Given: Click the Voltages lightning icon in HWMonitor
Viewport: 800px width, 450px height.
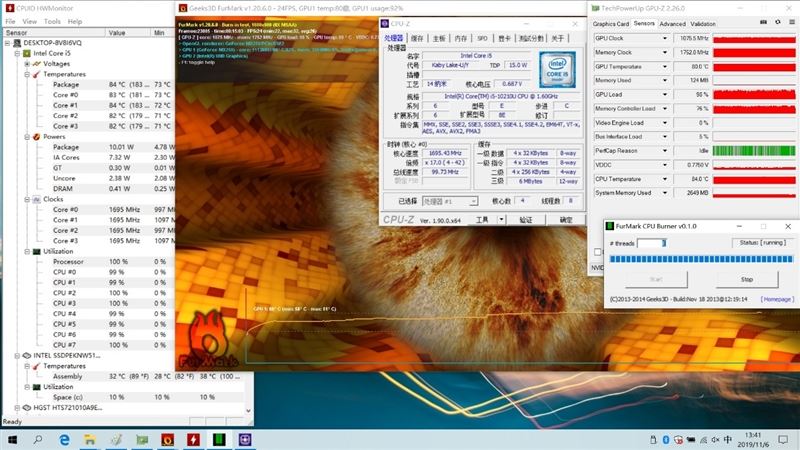Looking at the screenshot, I should coord(37,64).
